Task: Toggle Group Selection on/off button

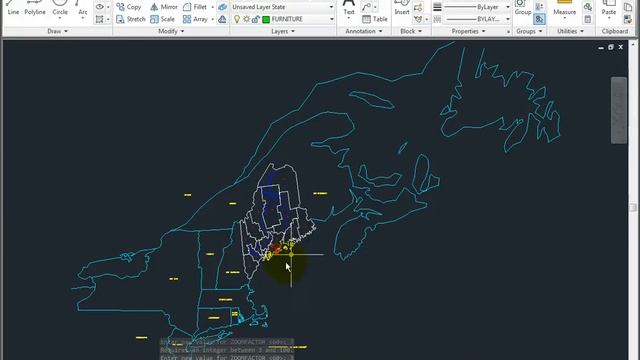Action: 539,19
